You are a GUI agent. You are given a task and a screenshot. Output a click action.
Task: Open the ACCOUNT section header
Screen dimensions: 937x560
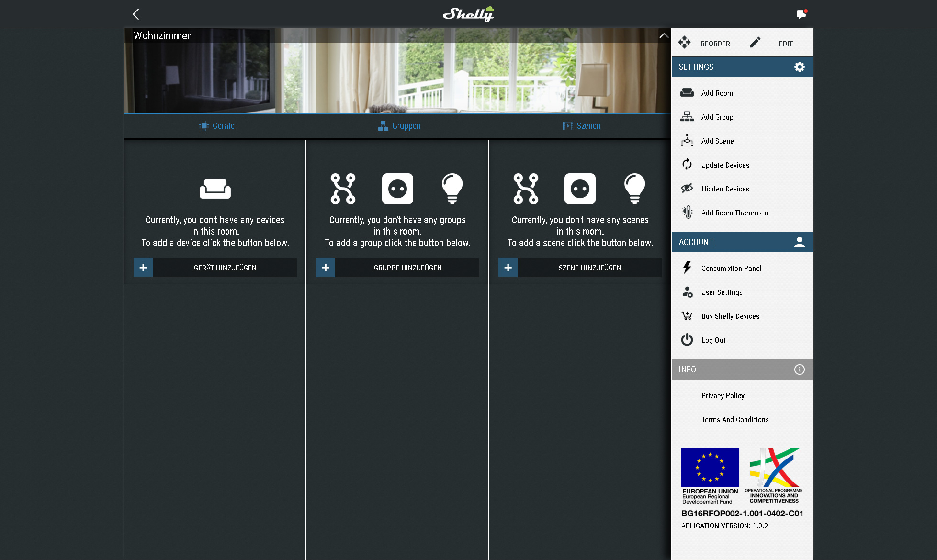pos(742,242)
